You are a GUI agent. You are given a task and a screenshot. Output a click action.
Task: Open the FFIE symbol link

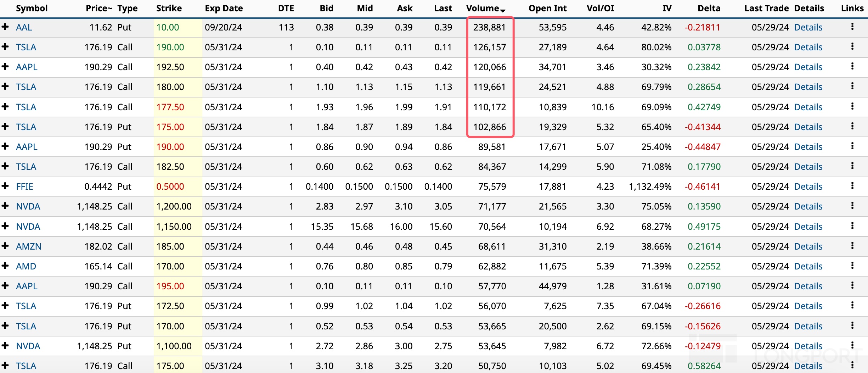click(24, 186)
